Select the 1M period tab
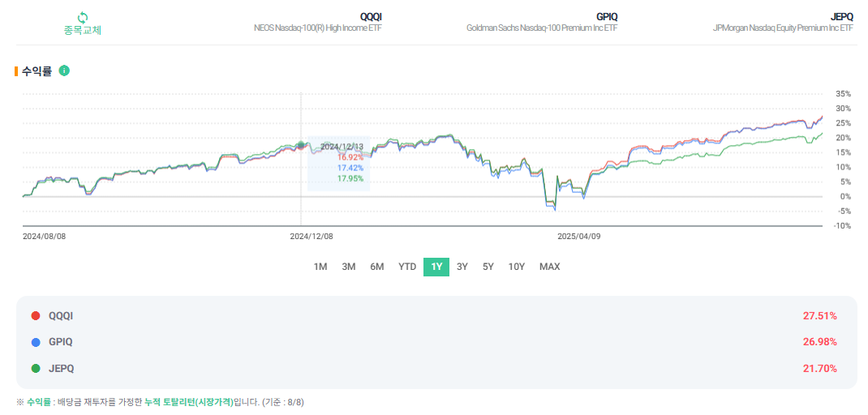Screen dimensions: 868x415 click(320, 267)
